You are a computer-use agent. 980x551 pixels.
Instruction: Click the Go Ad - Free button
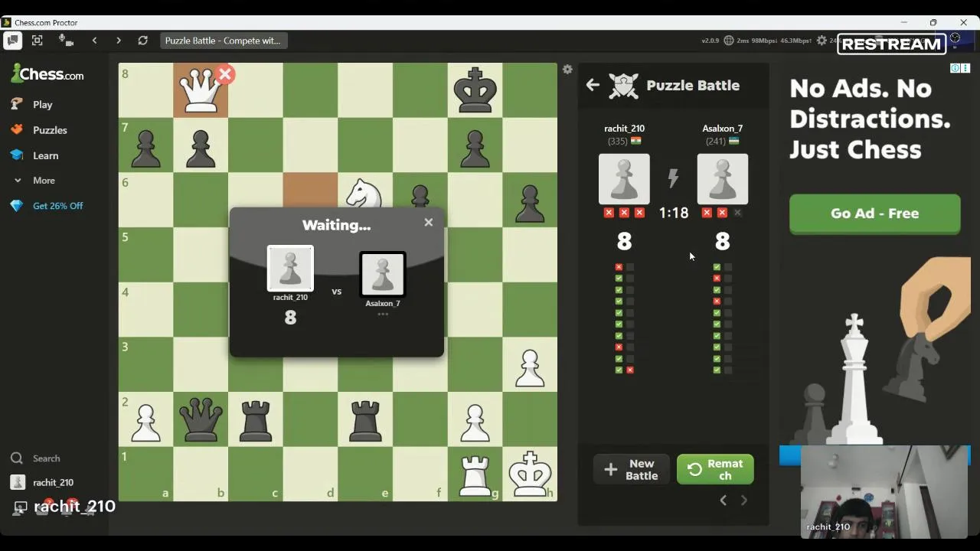click(875, 214)
